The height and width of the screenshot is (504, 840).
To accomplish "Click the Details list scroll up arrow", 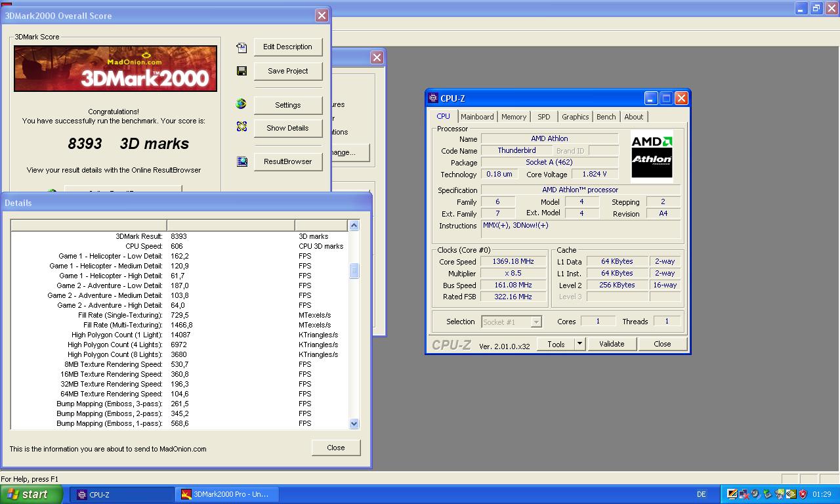I will (x=354, y=225).
